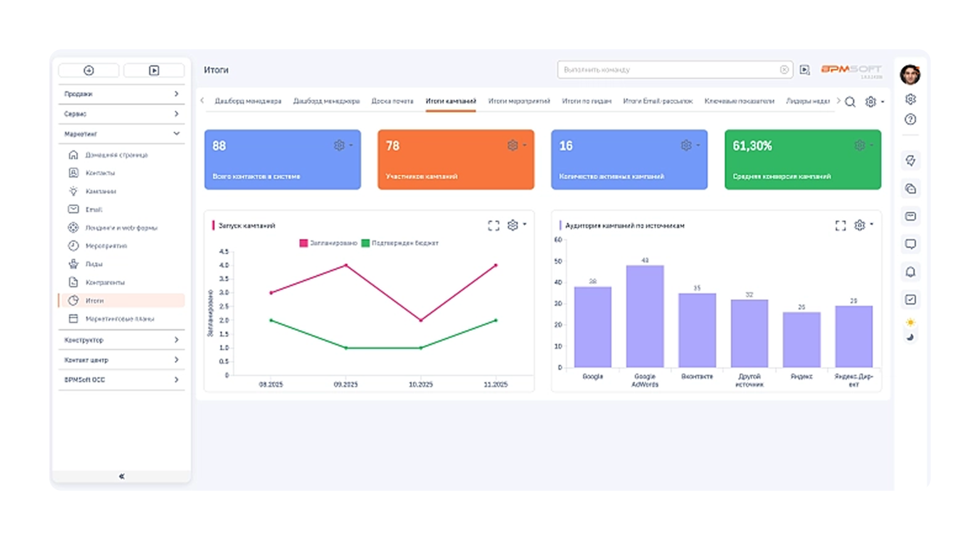Screen dimensions: 980x540
Task: Click the play button atop the sidebar
Action: pyautogui.click(x=154, y=70)
